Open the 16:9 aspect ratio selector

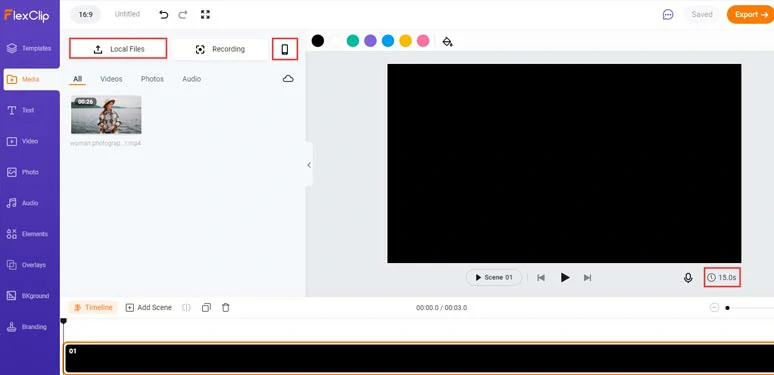coord(85,14)
